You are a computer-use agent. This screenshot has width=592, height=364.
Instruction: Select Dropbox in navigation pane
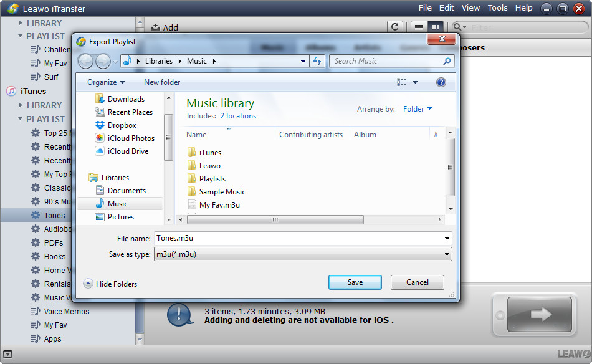115,125
